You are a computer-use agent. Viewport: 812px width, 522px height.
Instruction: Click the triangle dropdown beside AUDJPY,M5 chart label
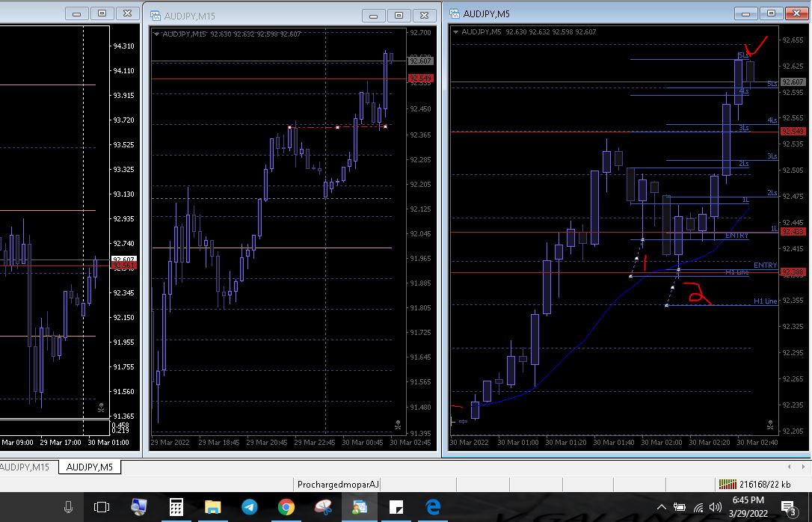[x=455, y=31]
